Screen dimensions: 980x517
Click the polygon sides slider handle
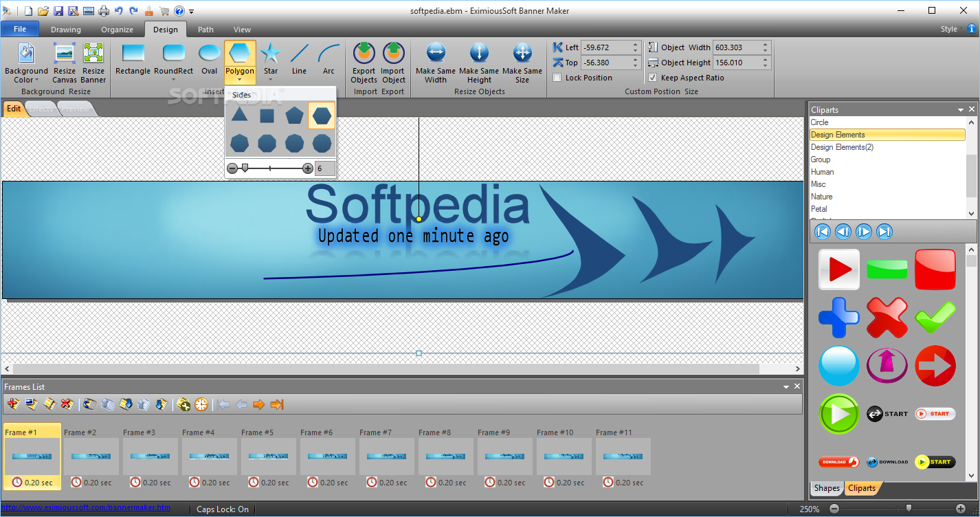point(245,168)
